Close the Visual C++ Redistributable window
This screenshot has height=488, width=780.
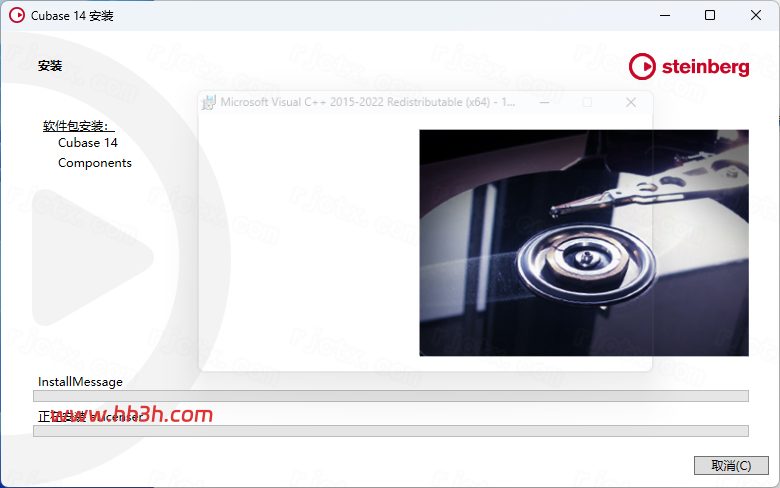631,102
